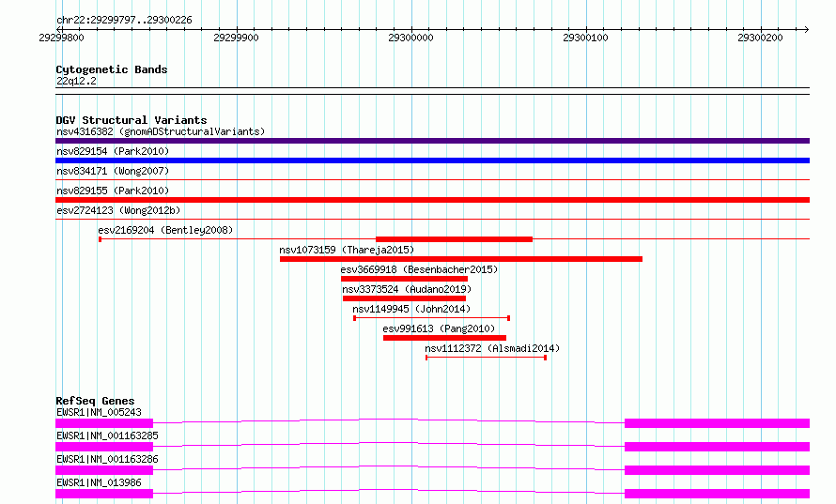This screenshot has width=836, height=504.
Task: Click esv2169204 (Bentley2008) variant label
Action: coord(165,230)
